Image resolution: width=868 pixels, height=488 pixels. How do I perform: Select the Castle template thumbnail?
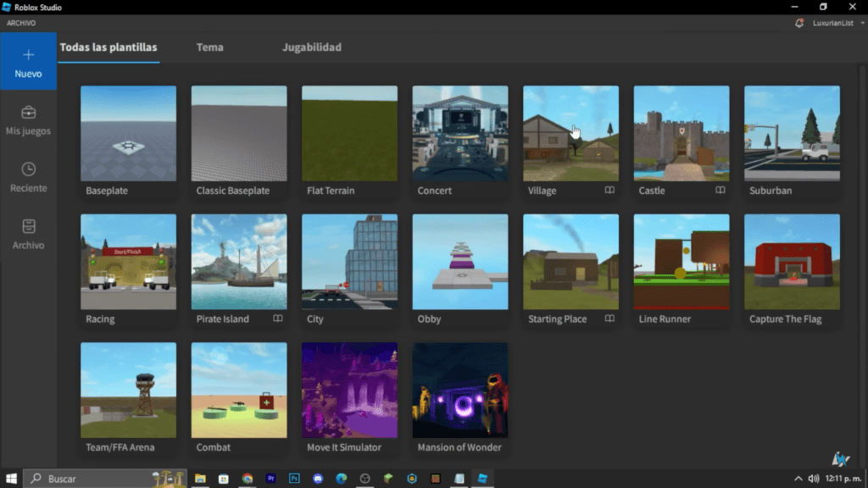point(682,133)
